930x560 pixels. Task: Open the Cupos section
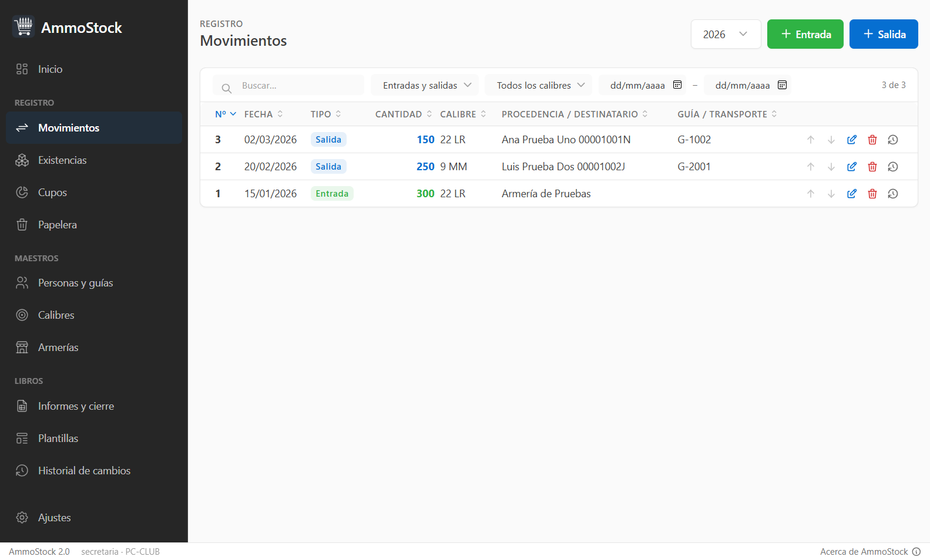click(94, 193)
